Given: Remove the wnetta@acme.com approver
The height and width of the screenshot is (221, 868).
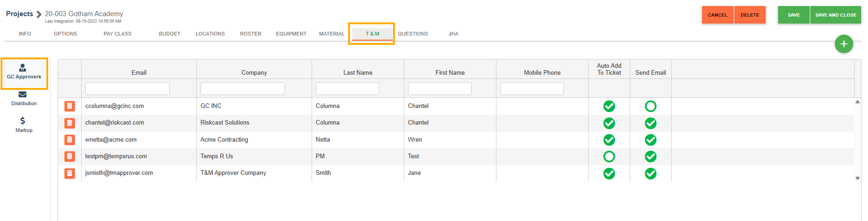Looking at the screenshot, I should click(x=70, y=140).
